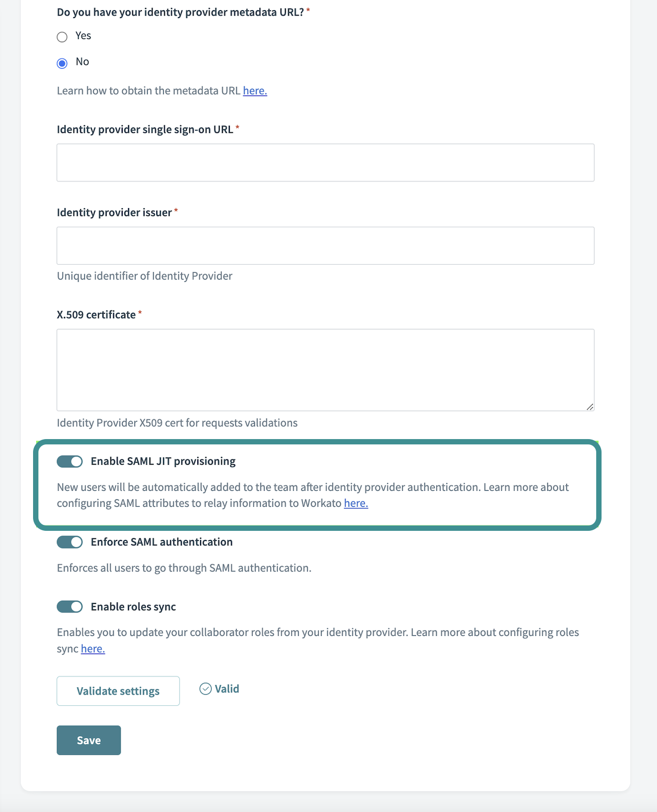The height and width of the screenshot is (812, 657).
Task: Click the highlighted SAML JIT provisioning section
Action: point(318,484)
